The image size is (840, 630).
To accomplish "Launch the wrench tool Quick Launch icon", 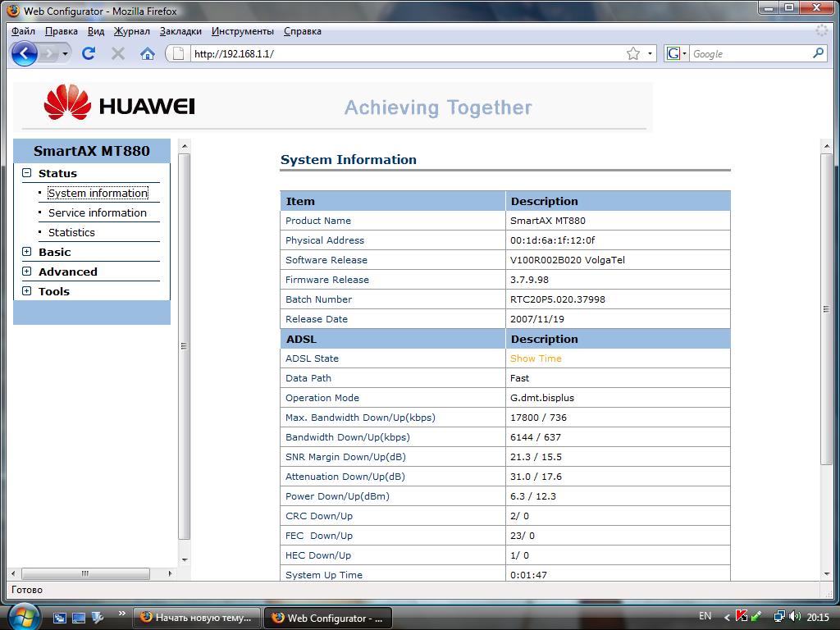I will point(98,619).
